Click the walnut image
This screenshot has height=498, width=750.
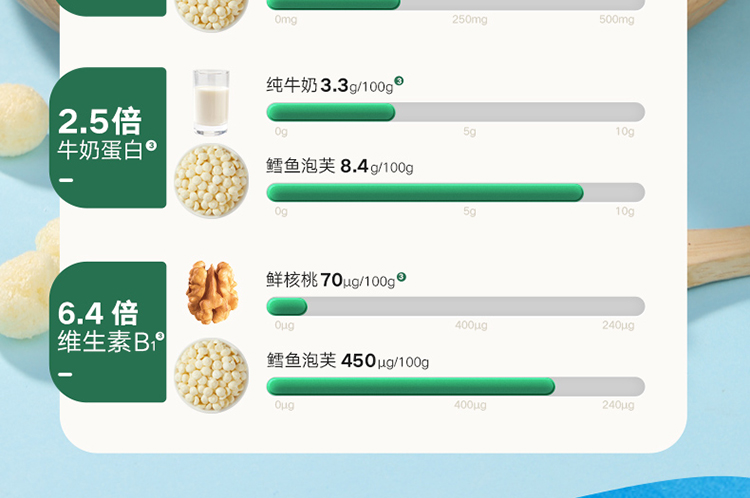tap(212, 292)
